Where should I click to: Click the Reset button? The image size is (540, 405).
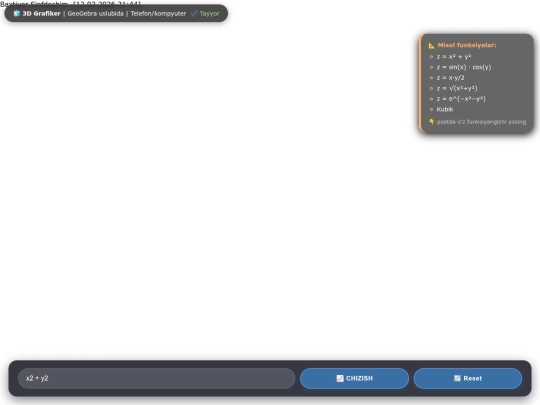tap(468, 378)
